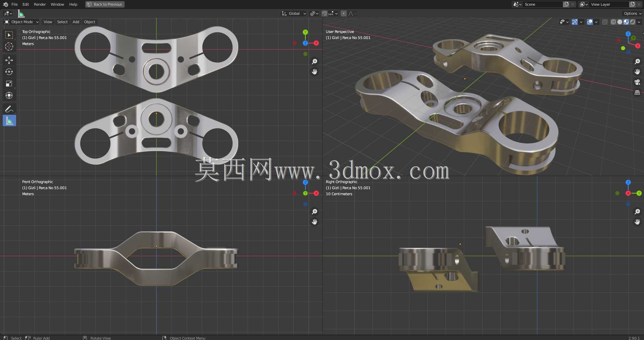Open the Help menu
This screenshot has height=340, width=644.
coord(73,4)
